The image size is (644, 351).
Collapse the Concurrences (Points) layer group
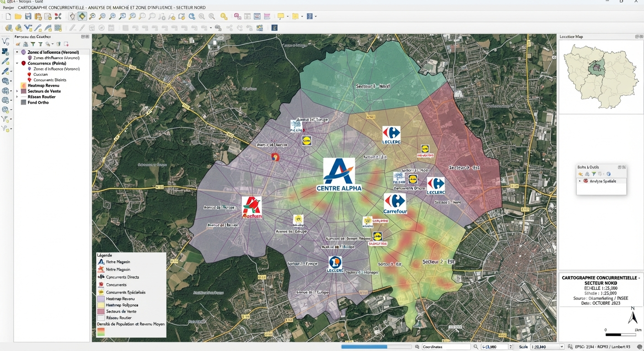coord(17,63)
